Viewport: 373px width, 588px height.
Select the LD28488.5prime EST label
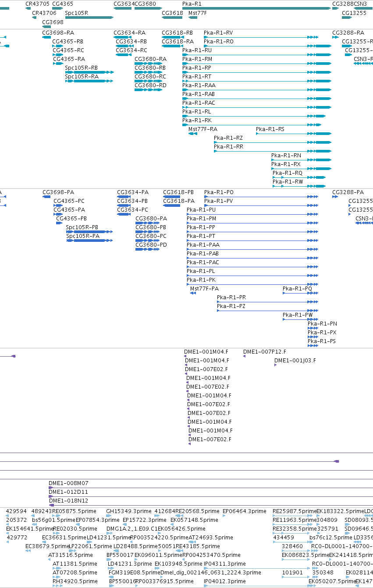point(136,546)
